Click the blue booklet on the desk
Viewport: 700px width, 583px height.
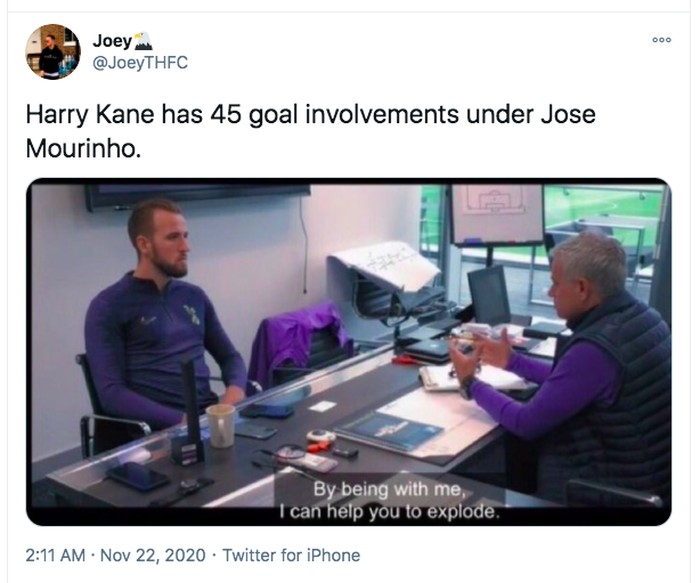coord(390,431)
